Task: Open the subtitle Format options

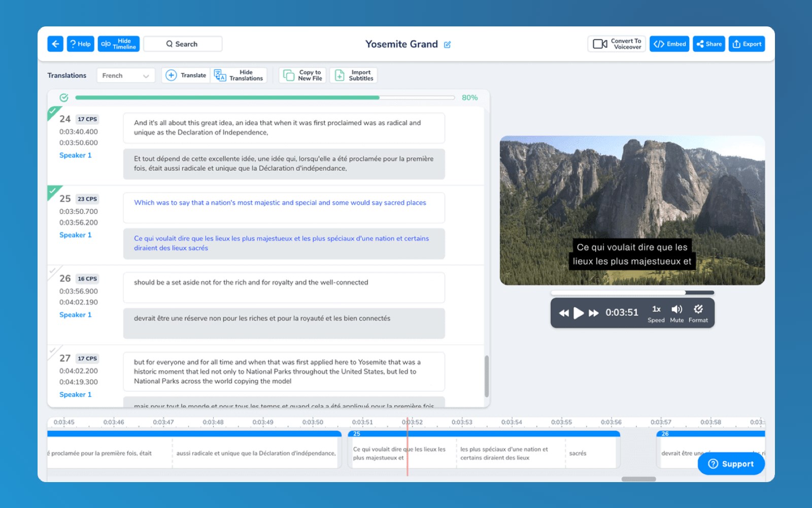Action: click(698, 313)
